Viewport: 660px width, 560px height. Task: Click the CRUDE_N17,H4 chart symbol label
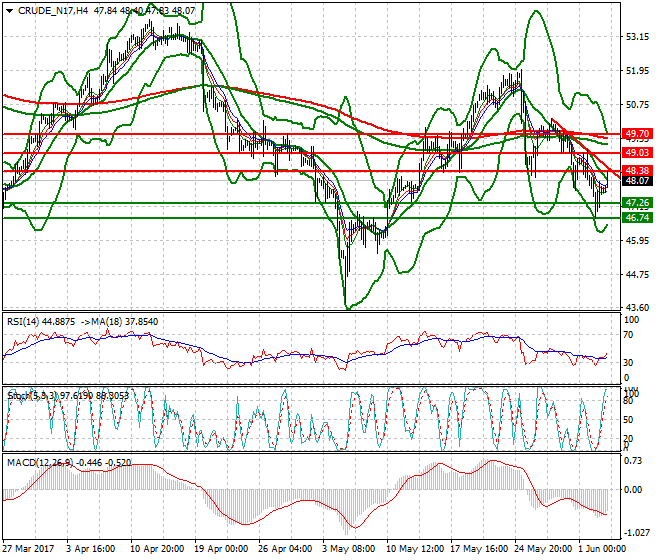click(x=52, y=10)
